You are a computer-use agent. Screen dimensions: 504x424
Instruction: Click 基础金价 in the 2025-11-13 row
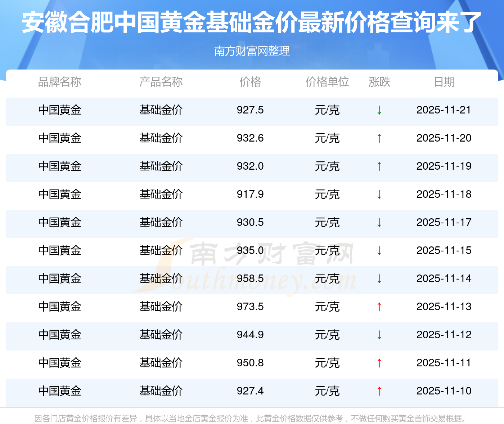(x=161, y=307)
